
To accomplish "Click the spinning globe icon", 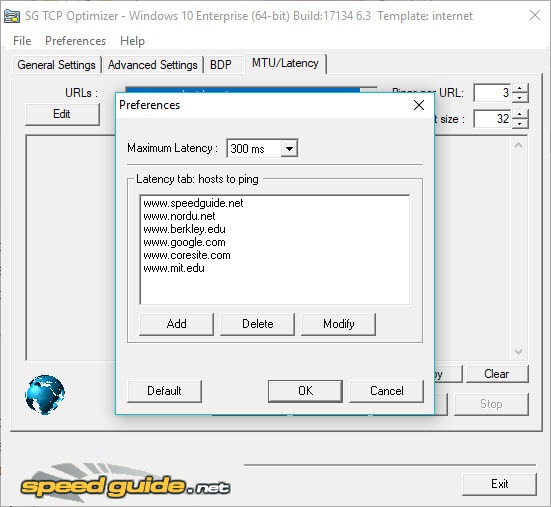I will click(x=45, y=395).
